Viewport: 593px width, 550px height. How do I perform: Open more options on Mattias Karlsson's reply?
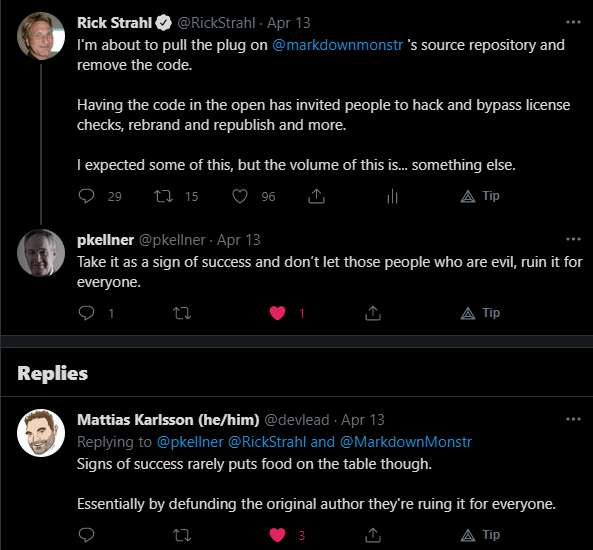(573, 419)
